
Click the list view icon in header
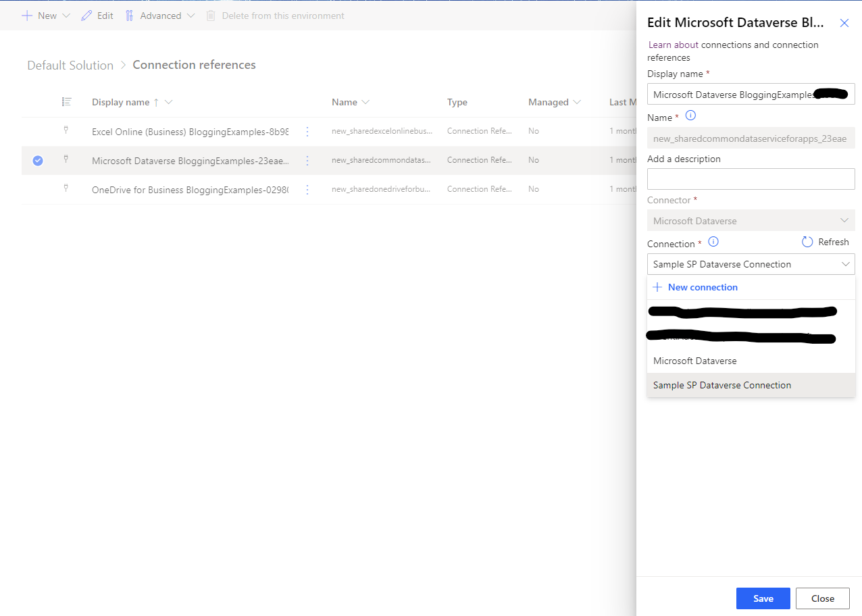point(66,102)
